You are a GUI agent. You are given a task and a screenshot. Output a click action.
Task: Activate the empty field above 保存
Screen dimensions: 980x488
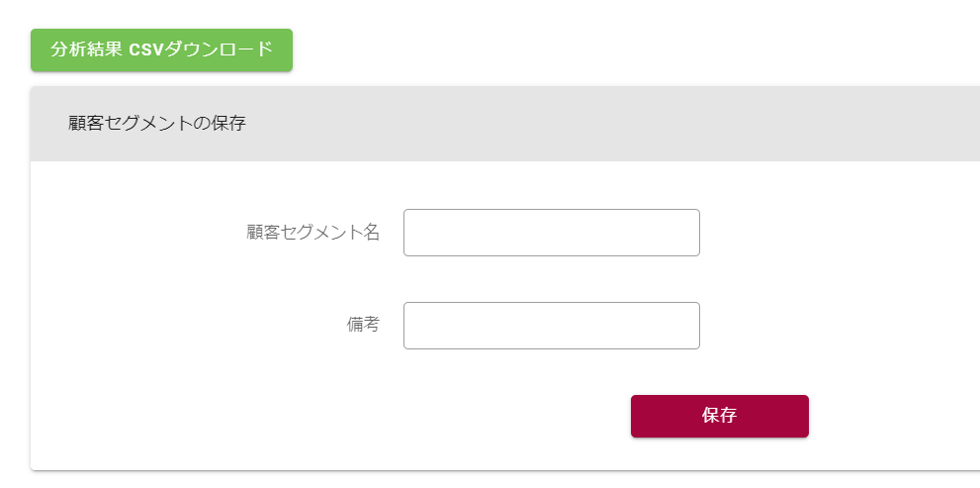(551, 326)
